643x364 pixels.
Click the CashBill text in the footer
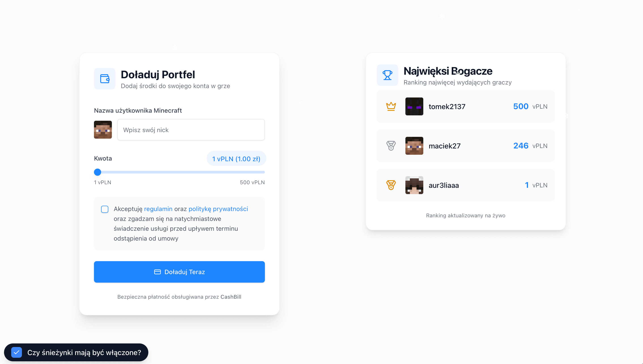[231, 297]
